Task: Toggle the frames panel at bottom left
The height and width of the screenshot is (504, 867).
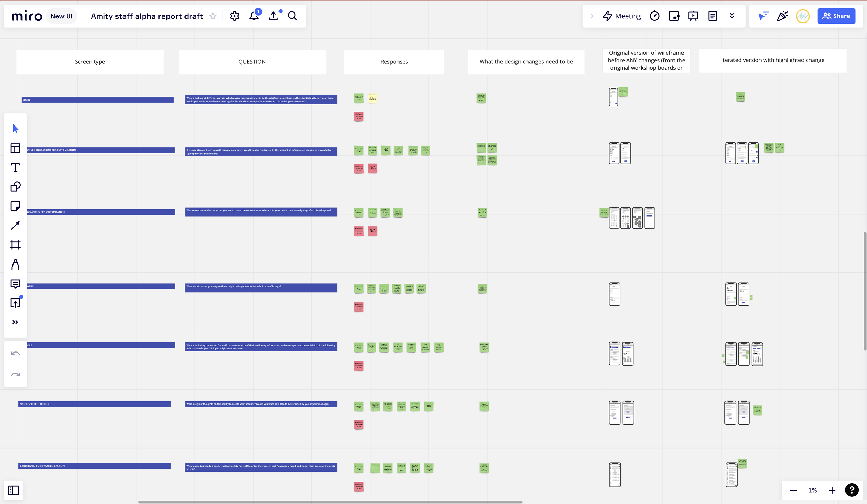Action: point(14,490)
